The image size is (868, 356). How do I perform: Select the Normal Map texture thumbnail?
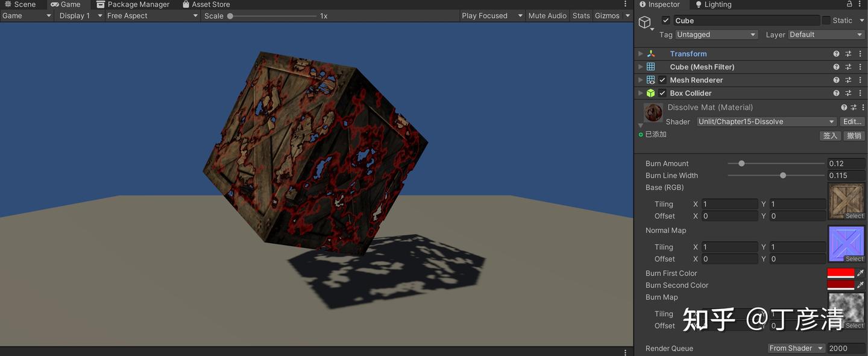point(846,243)
